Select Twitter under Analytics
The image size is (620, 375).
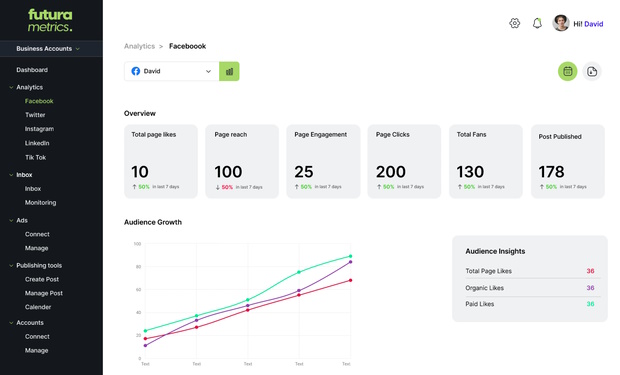35,115
